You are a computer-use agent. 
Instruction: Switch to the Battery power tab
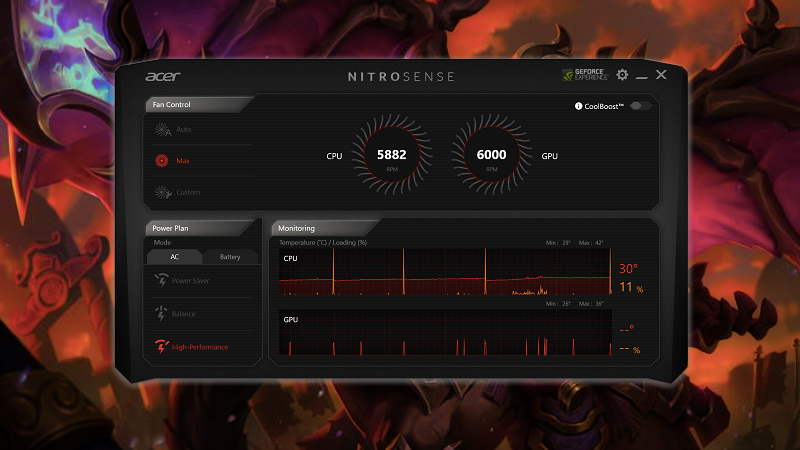coord(230,257)
